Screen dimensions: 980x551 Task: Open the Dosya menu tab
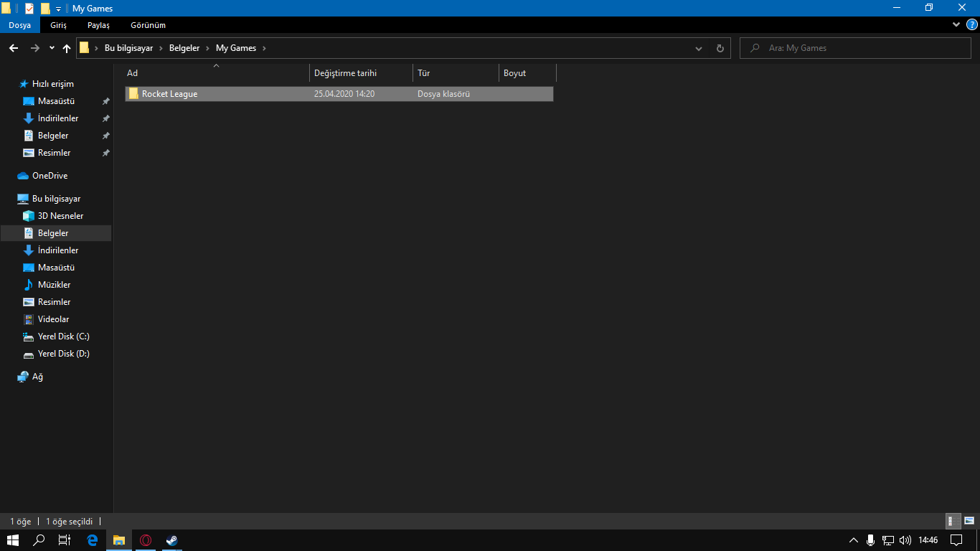(19, 25)
